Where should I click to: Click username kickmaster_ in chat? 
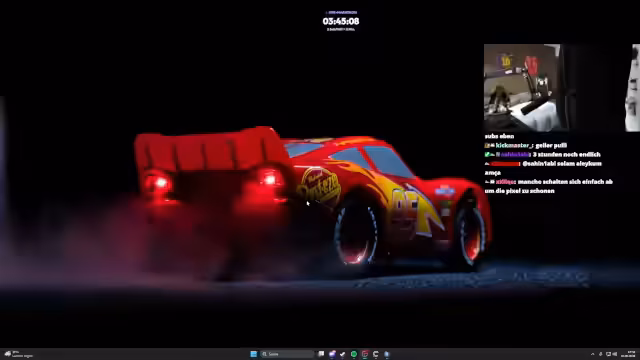(514, 145)
